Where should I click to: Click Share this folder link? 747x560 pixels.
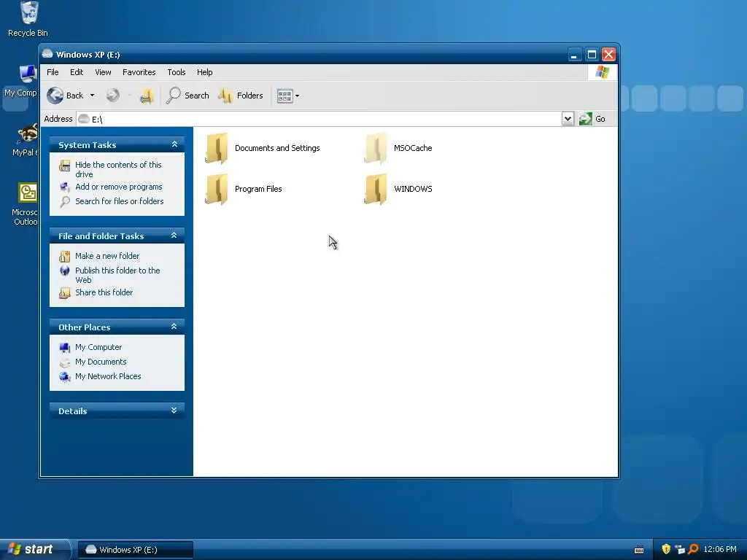pos(104,292)
